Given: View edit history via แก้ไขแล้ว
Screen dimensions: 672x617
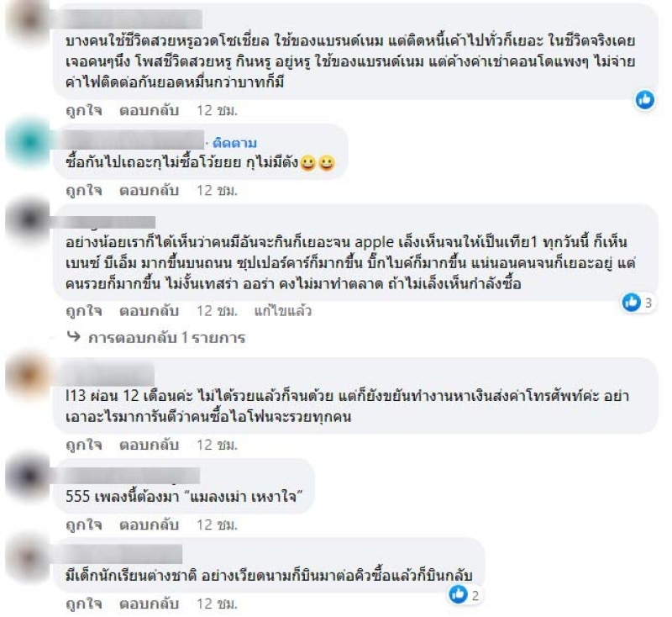Looking at the screenshot, I should 283,310.
